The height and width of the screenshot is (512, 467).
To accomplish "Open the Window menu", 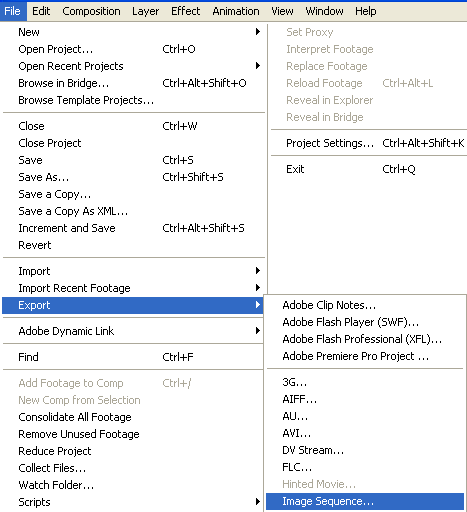I will coord(324,11).
